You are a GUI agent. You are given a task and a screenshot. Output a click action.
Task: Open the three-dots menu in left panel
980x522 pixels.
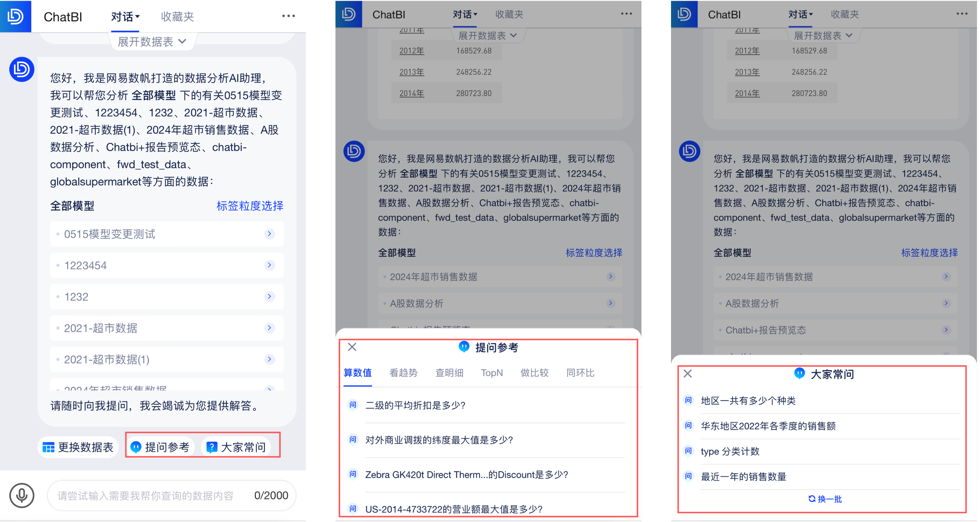click(x=288, y=16)
